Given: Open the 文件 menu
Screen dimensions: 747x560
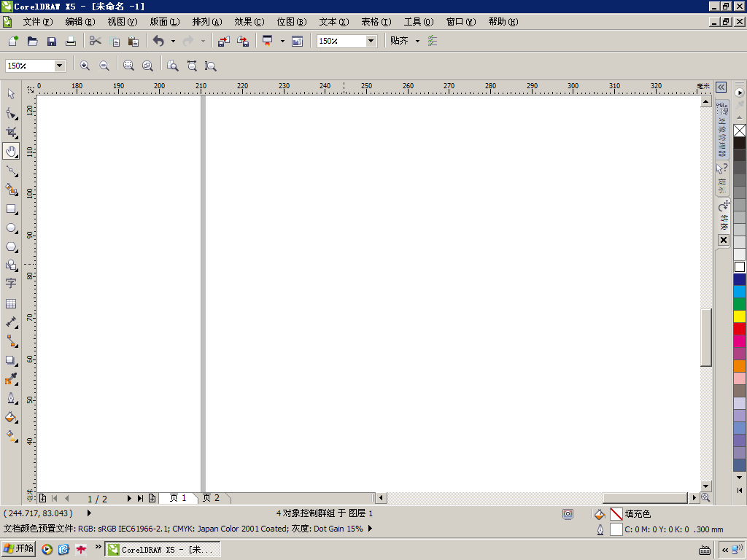Looking at the screenshot, I should 38,22.
